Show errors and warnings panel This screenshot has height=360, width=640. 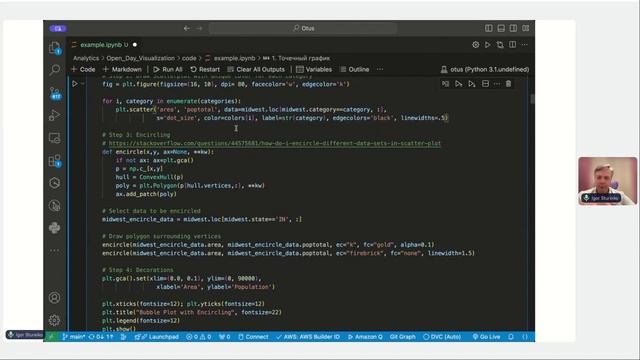tap(199, 337)
